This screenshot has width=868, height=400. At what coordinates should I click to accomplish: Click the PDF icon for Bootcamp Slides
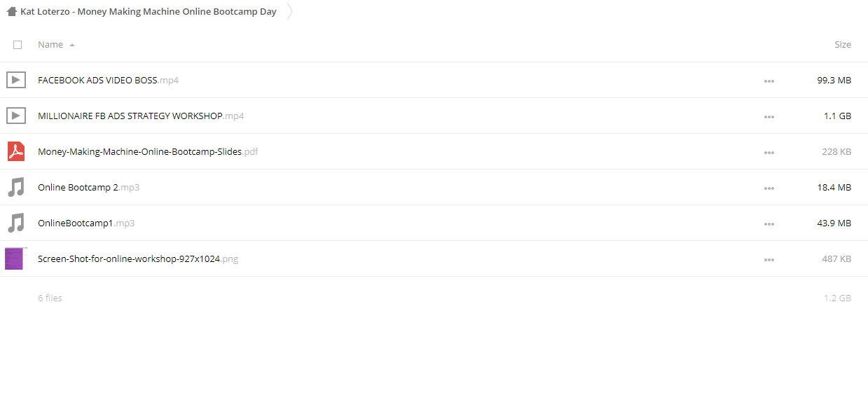[x=16, y=151]
